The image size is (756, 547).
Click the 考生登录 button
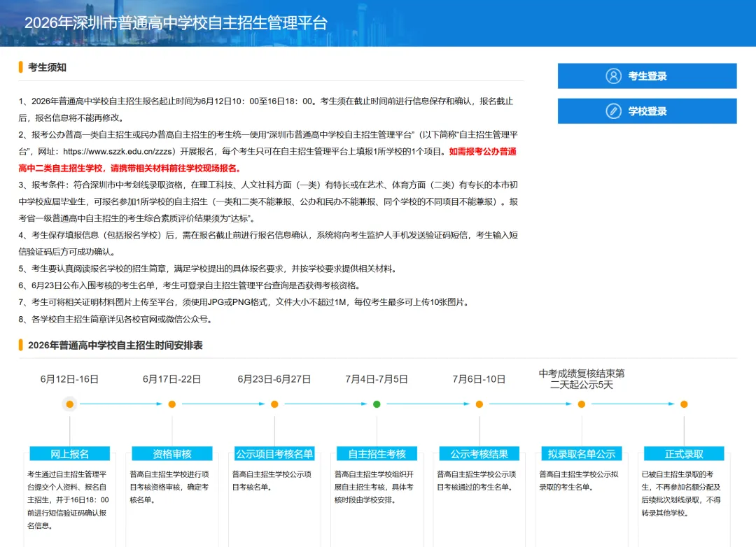(x=647, y=76)
